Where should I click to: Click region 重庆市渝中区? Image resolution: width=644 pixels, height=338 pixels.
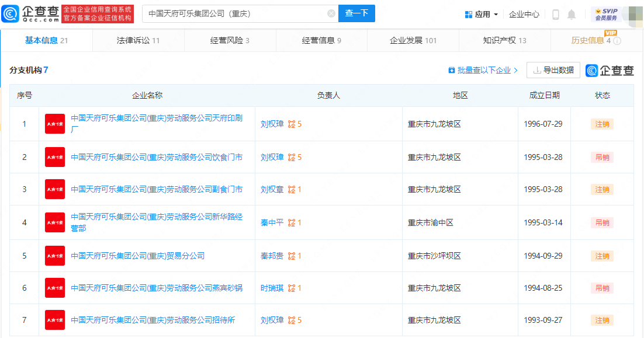pyautogui.click(x=431, y=222)
